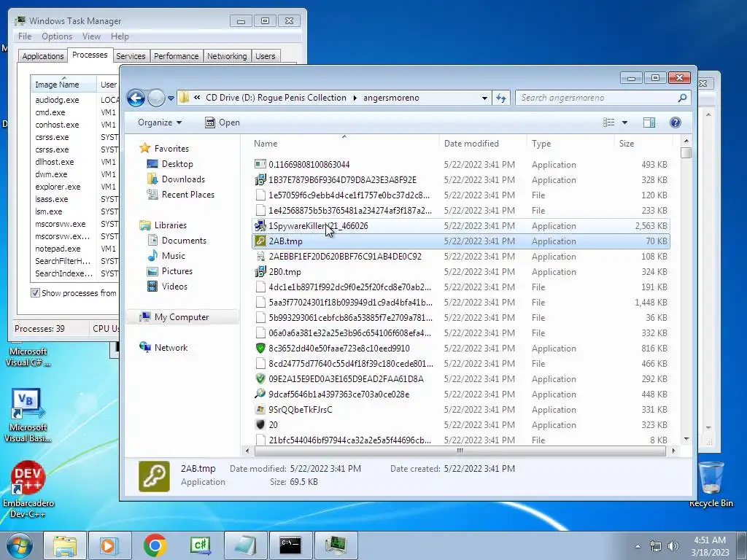Switch to Networking tab in Task Manager
747x560 pixels.
click(227, 56)
